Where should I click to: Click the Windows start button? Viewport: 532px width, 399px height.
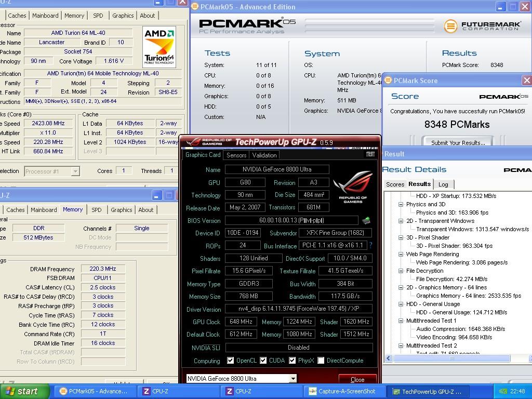pyautogui.click(x=25, y=391)
